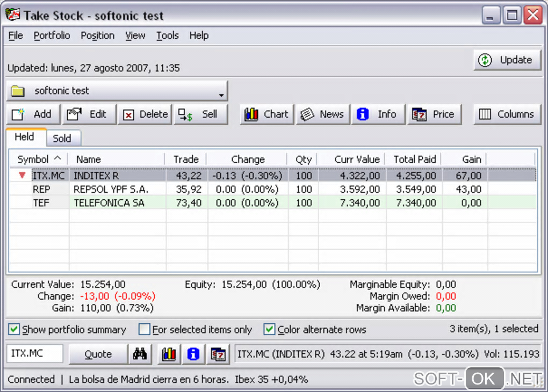This screenshot has height=392, width=548.
Task: Click the Take Stock title bar icon
Action: click(13, 14)
